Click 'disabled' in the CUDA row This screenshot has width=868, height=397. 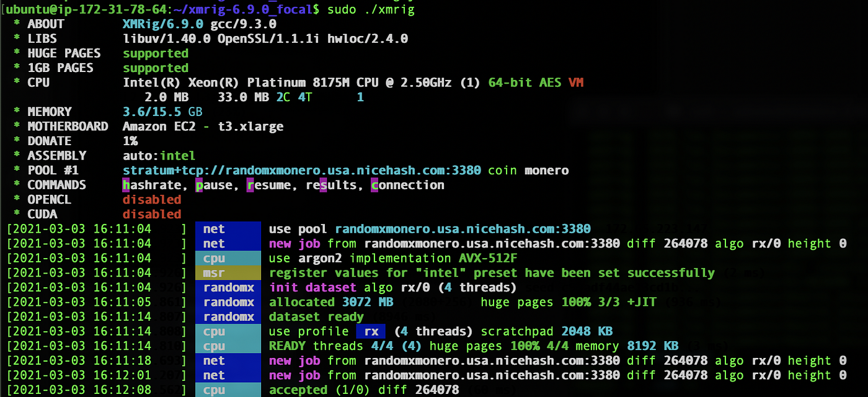[x=152, y=214]
